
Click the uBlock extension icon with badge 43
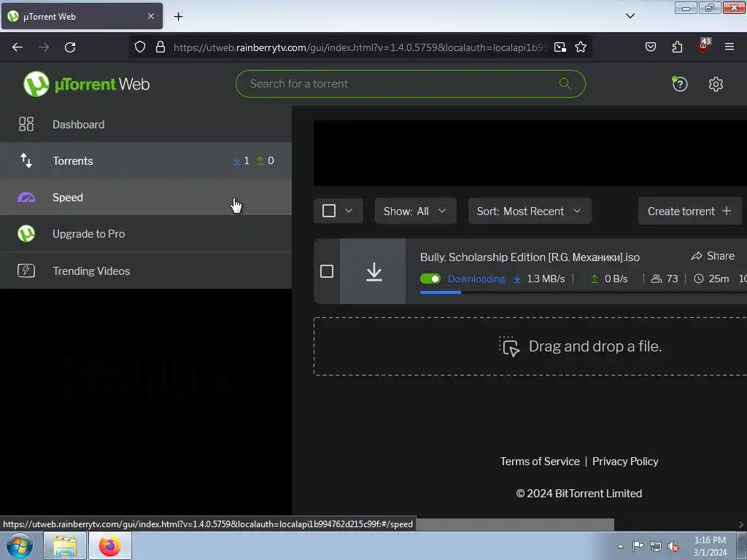[x=704, y=46]
